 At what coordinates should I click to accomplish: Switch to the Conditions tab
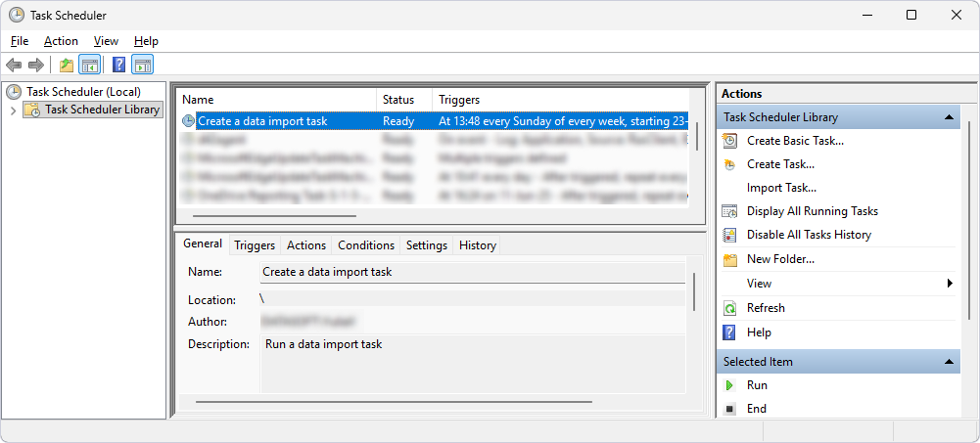tap(366, 245)
